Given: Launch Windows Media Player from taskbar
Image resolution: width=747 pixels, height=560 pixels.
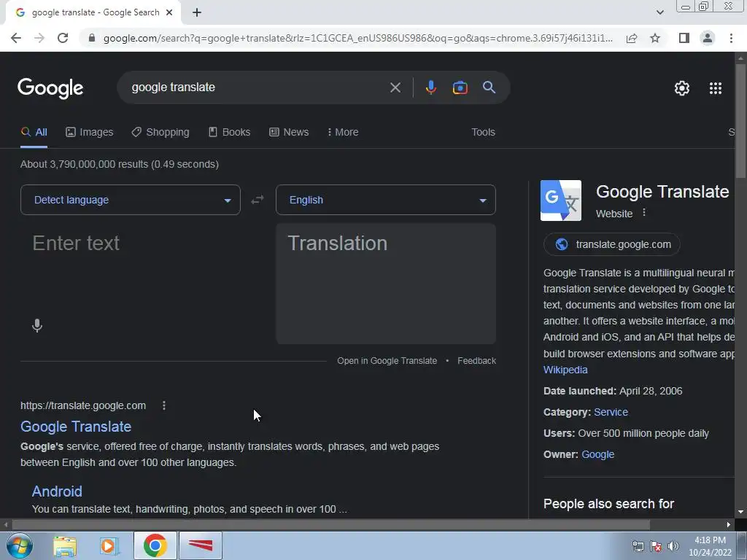Looking at the screenshot, I should click(x=109, y=546).
